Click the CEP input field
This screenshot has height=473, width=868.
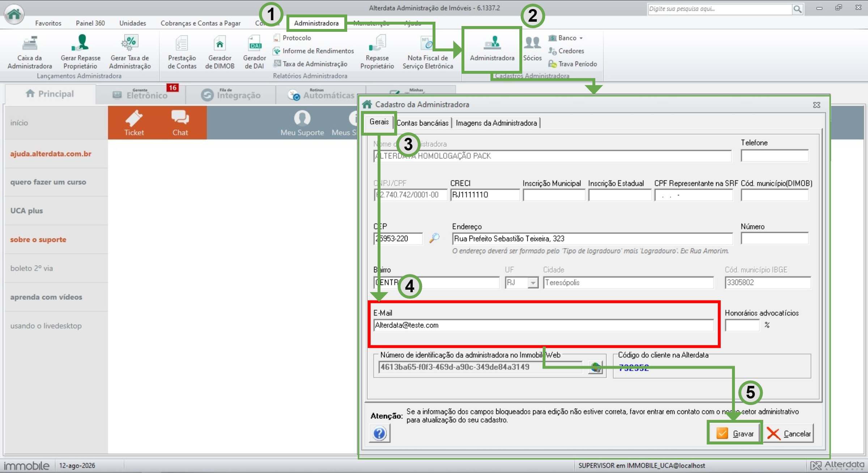pyautogui.click(x=398, y=239)
